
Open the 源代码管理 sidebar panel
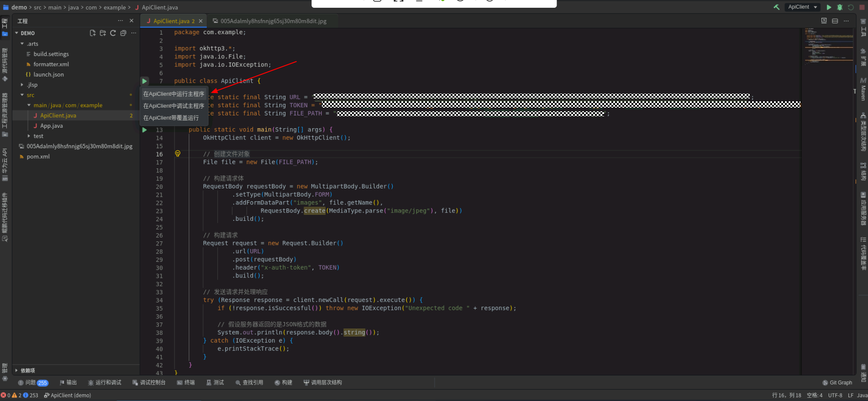pyautogui.click(x=5, y=64)
